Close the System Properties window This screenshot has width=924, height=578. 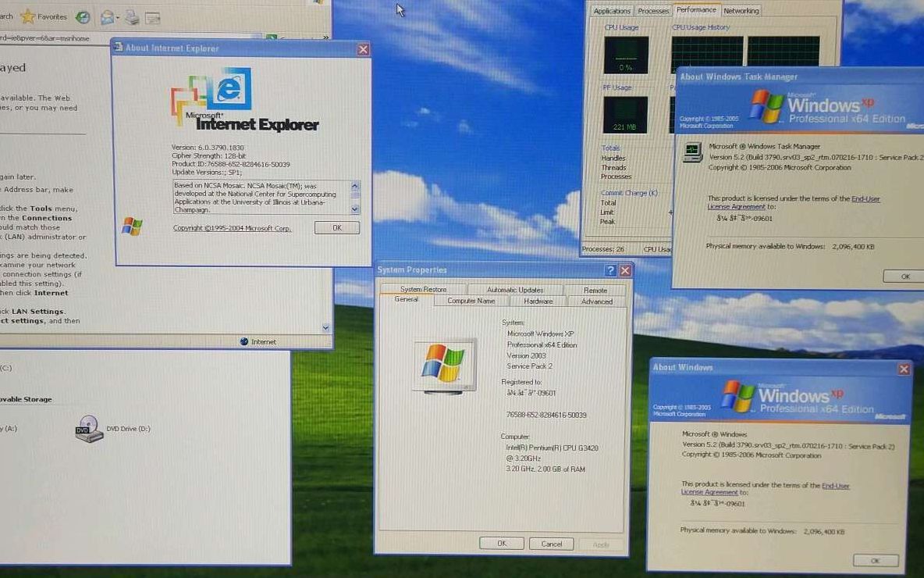pyautogui.click(x=625, y=270)
